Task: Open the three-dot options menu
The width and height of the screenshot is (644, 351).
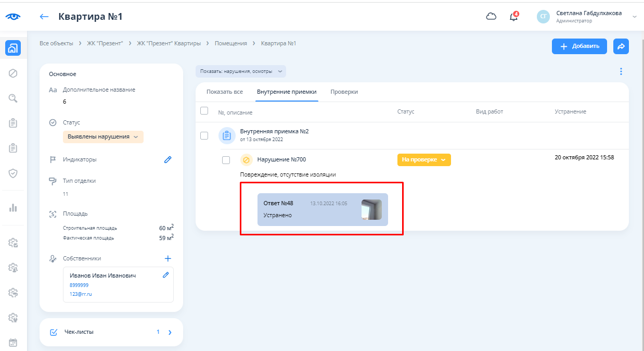Action: [621, 71]
